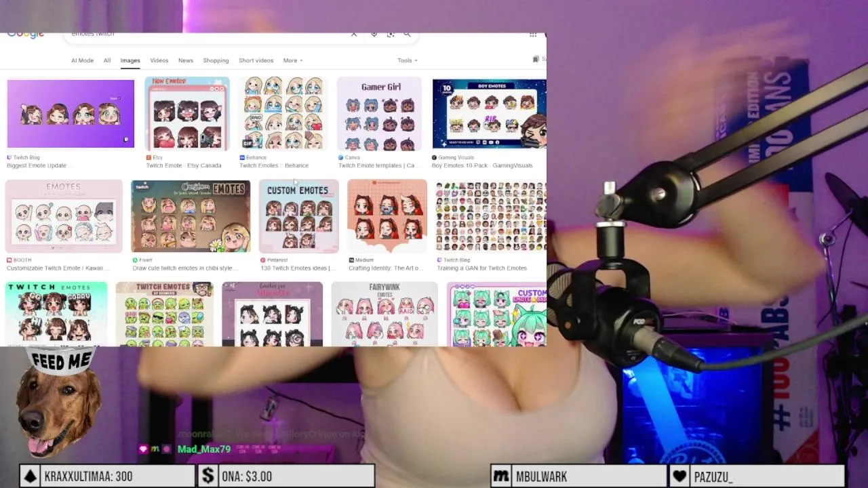Click the FEED ME dog overlay
Image resolution: width=868 pixels, height=488 pixels.
pos(59,403)
